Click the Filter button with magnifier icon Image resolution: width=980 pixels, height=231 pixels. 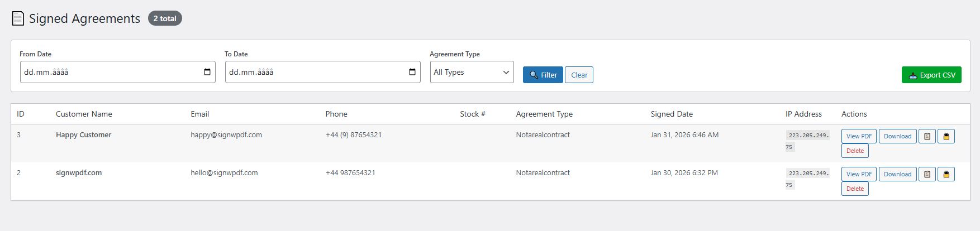(543, 75)
